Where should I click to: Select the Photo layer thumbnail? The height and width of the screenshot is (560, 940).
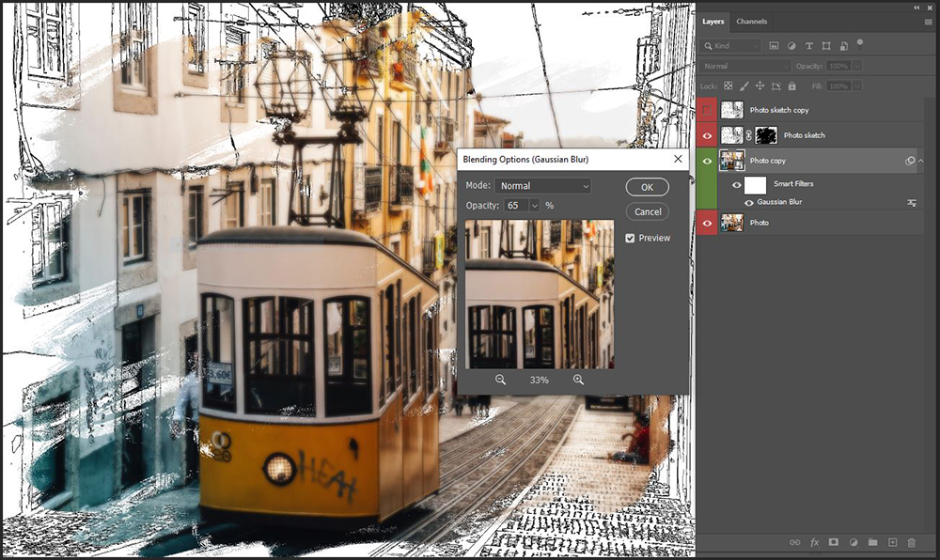click(732, 223)
